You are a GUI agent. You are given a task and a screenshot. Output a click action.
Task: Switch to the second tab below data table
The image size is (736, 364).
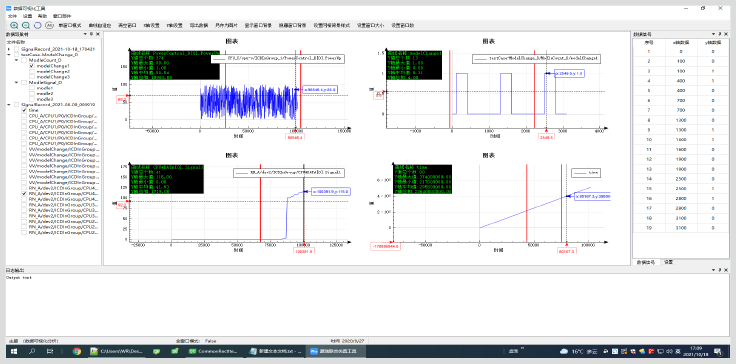(x=668, y=262)
